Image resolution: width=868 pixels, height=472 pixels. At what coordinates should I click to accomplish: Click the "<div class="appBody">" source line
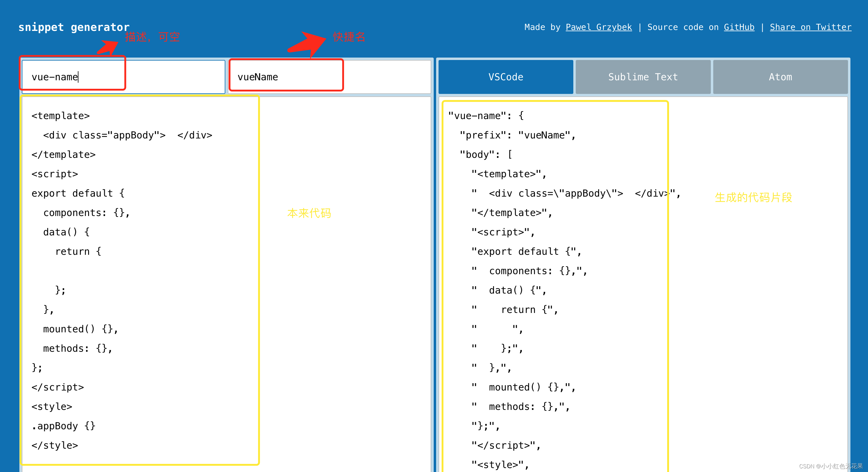128,135
